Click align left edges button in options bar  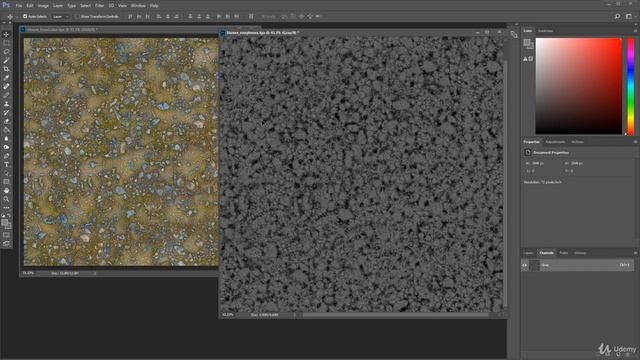click(x=159, y=16)
